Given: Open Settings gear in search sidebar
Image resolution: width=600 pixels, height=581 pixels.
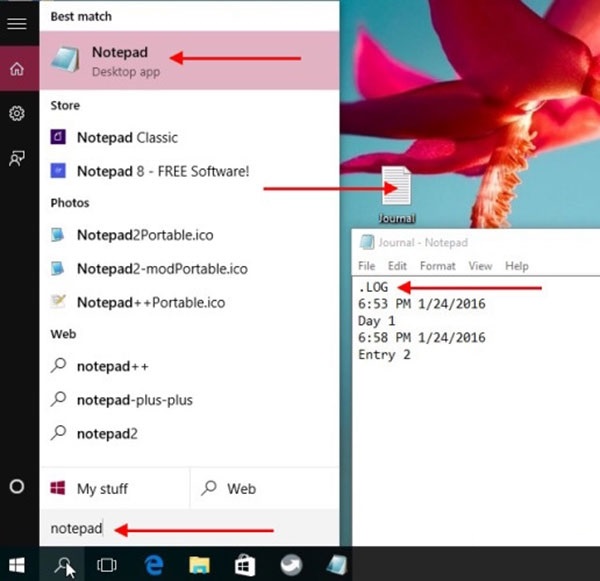Looking at the screenshot, I should (16, 114).
